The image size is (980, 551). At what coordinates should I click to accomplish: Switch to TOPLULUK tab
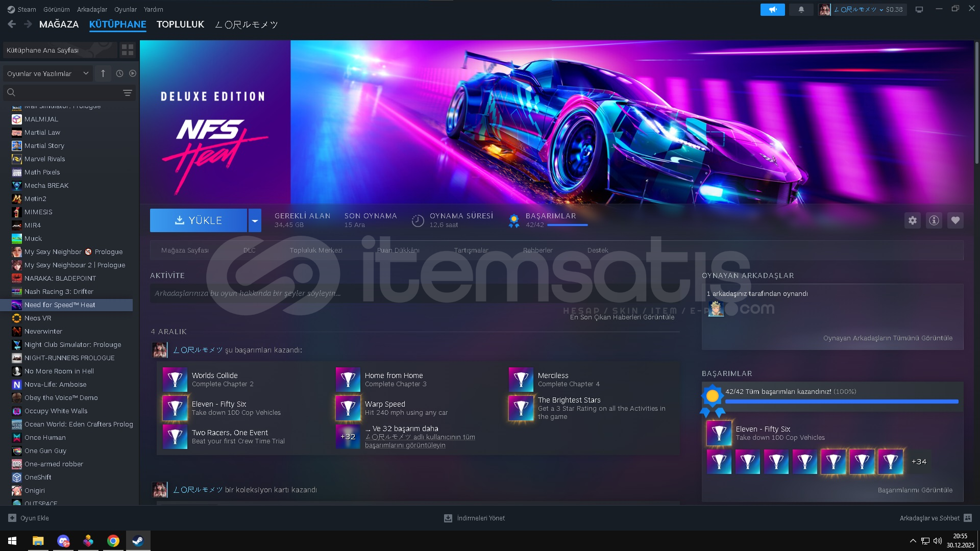[180, 24]
